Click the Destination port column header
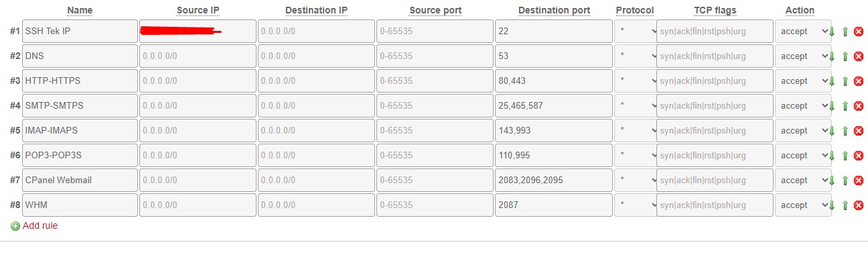Screen dimensions: 868x257 click(555, 11)
